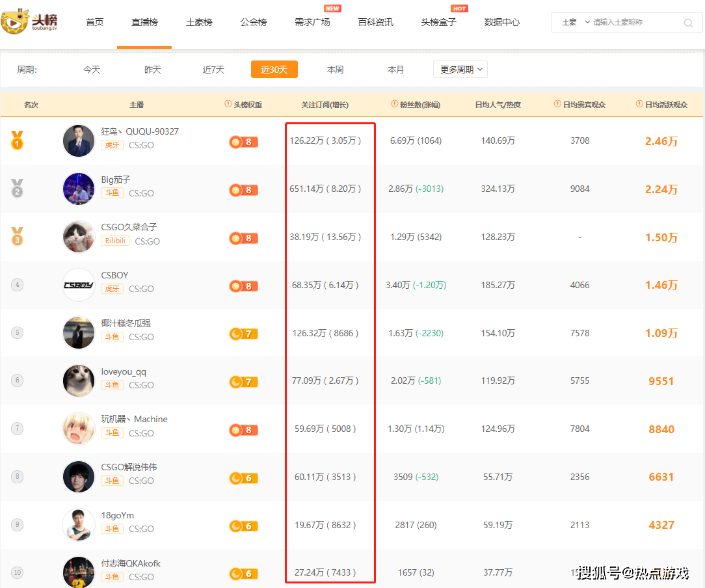Click the gold rank 1 medal icon
The image size is (705, 588).
click(x=17, y=140)
